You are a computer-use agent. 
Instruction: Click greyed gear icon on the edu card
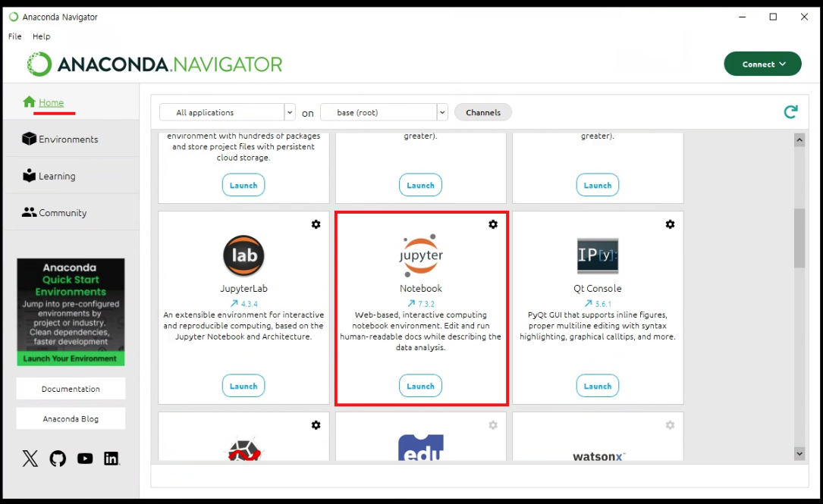tap(493, 425)
